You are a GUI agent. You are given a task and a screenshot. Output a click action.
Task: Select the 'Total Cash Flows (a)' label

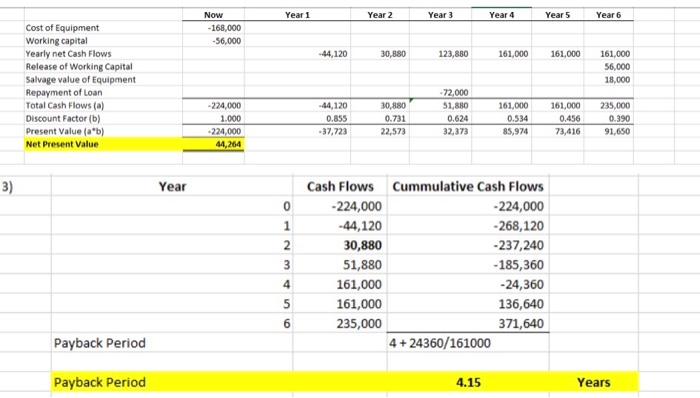click(65, 105)
